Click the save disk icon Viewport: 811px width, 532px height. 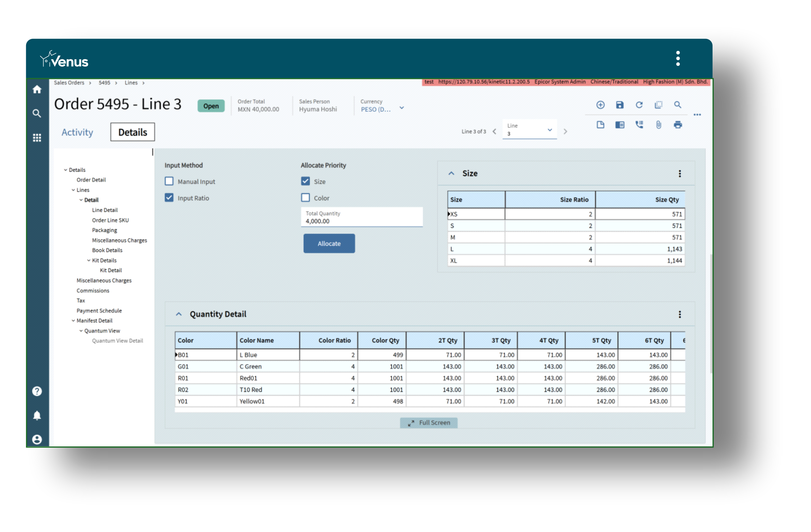click(619, 105)
